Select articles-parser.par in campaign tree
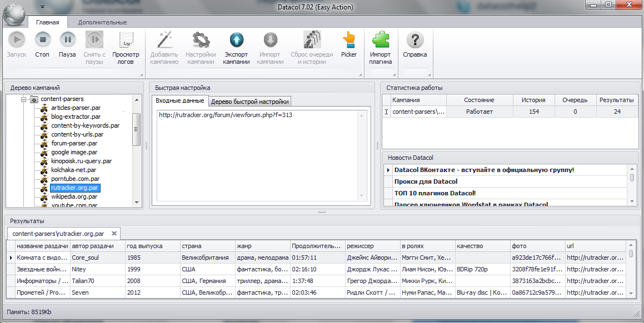644x323 pixels. tap(76, 108)
